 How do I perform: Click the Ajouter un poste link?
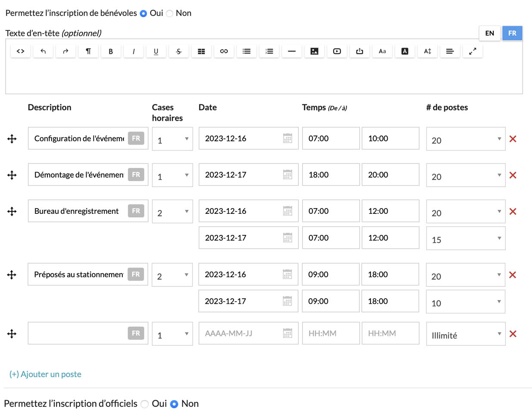pyautogui.click(x=45, y=374)
